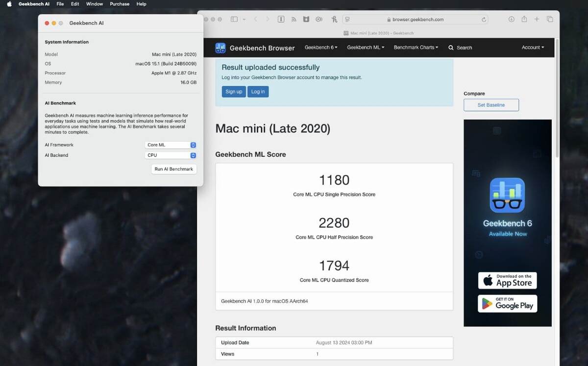Viewport: 588px width, 366px height.
Task: Click the Search magnifier in the navbar
Action: click(x=451, y=48)
